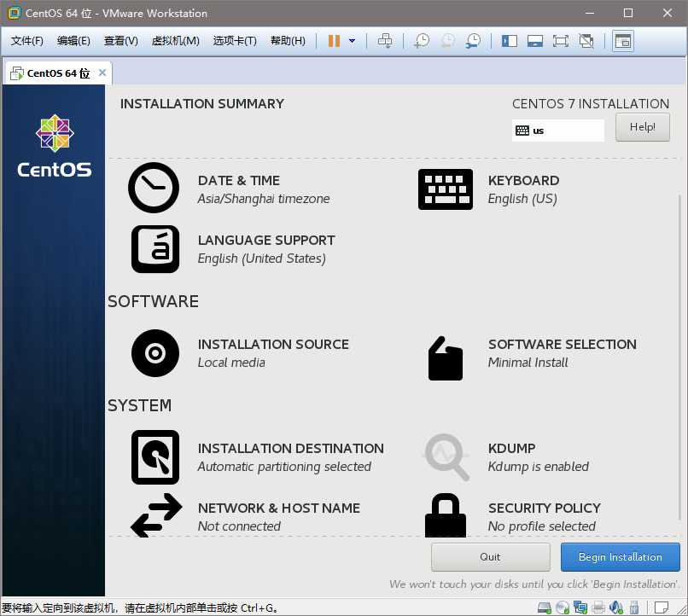Click the sound card status bar icon

coord(616,607)
